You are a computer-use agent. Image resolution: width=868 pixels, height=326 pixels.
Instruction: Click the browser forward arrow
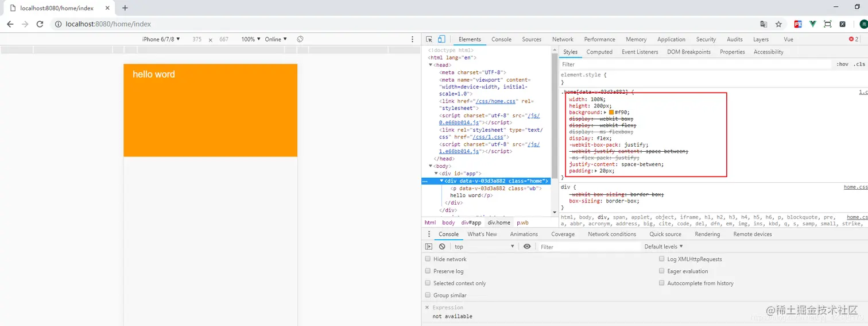pos(25,24)
